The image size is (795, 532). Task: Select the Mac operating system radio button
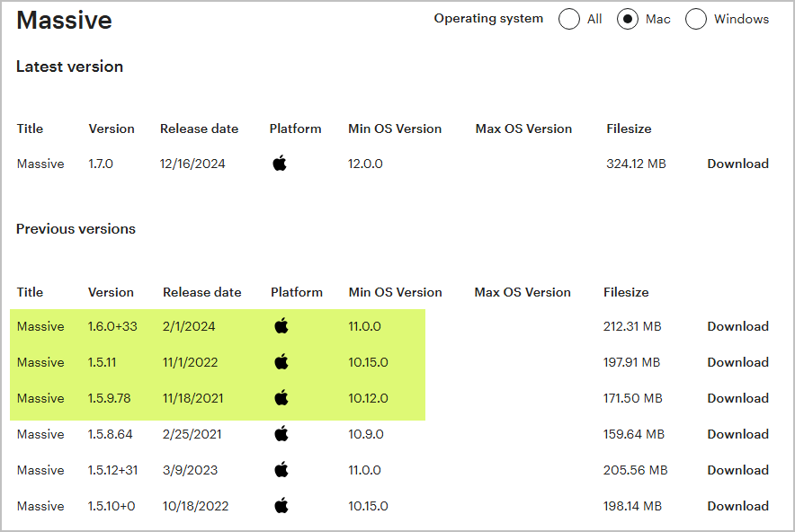628,19
